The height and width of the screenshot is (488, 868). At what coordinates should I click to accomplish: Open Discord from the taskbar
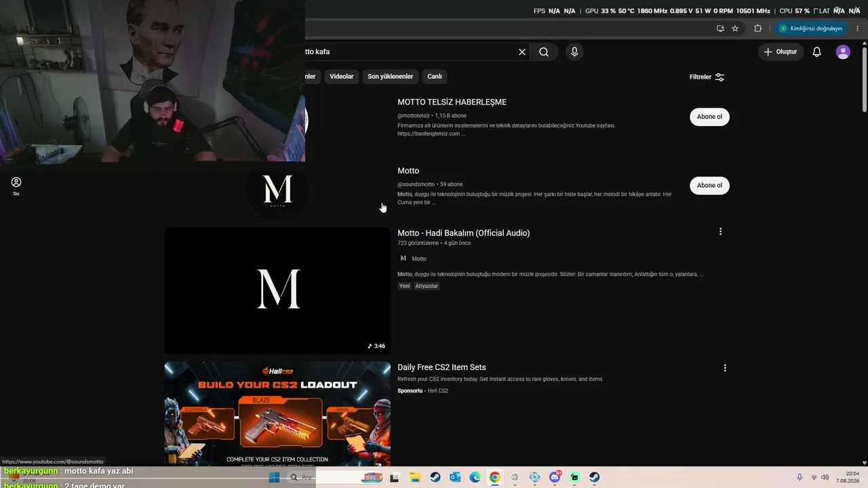[x=555, y=477]
